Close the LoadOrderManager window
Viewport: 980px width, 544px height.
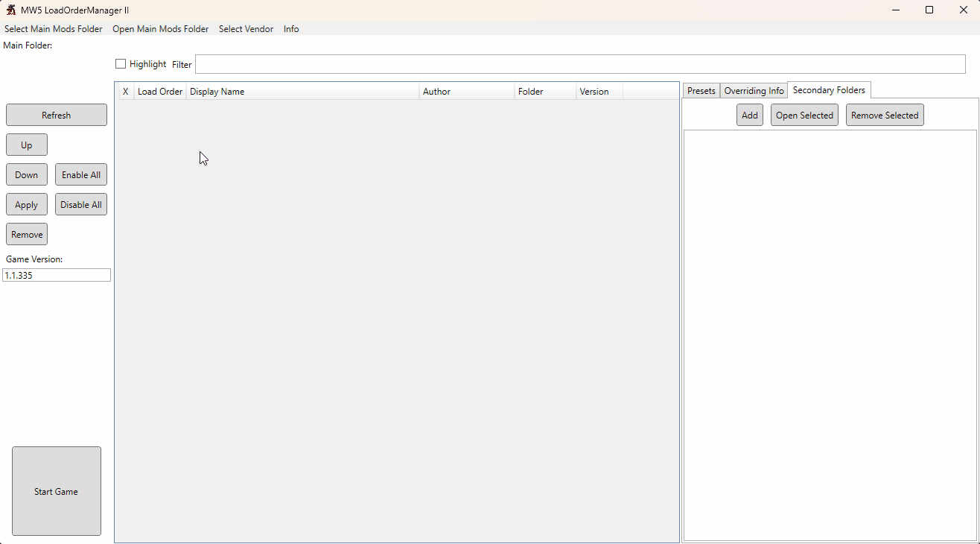[963, 10]
